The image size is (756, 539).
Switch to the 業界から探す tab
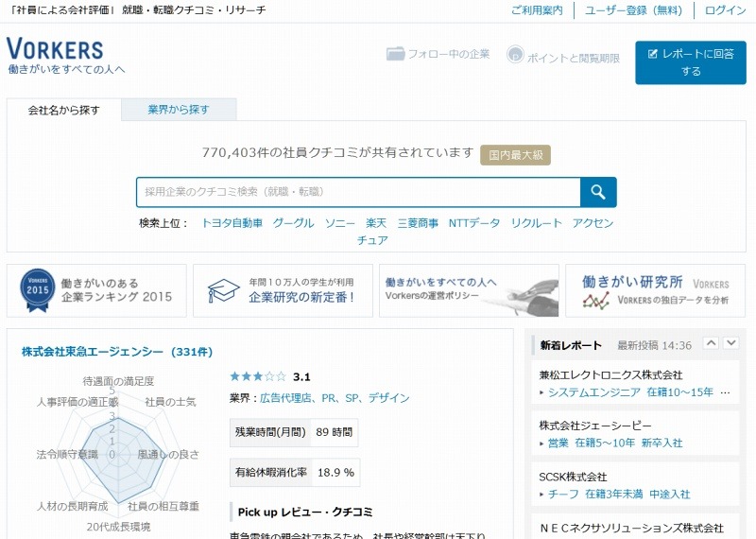(179, 110)
